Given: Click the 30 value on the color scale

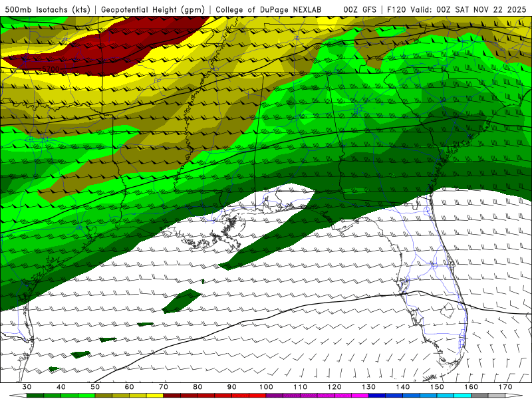Looking at the screenshot, I should (x=27, y=387).
